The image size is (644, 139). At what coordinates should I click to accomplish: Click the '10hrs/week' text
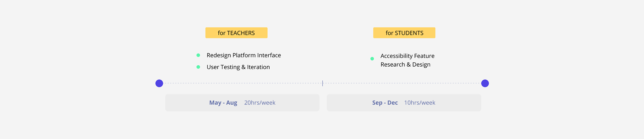420,103
